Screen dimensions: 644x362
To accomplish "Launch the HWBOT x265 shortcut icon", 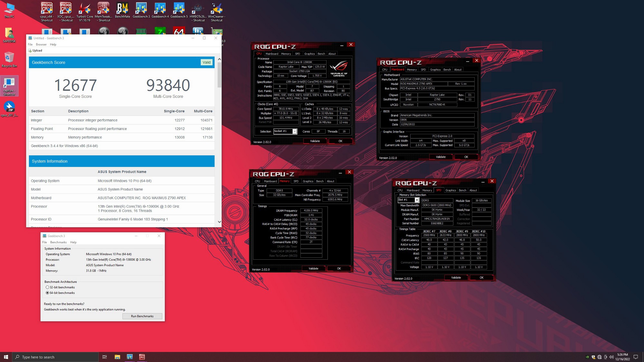I will click(198, 12).
